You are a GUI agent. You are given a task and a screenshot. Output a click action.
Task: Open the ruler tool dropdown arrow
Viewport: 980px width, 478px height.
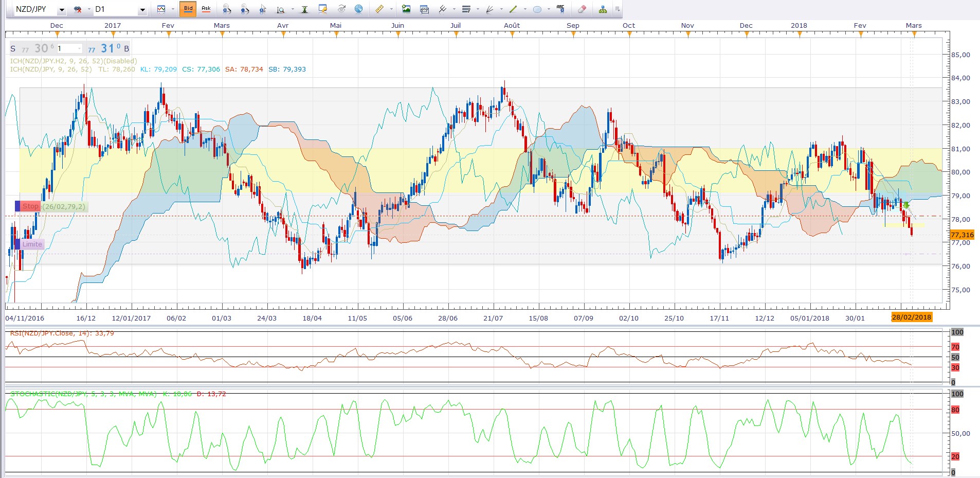click(x=391, y=9)
